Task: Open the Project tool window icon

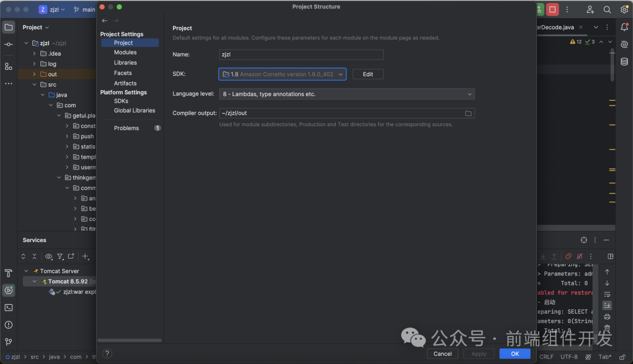Action: click(8, 28)
